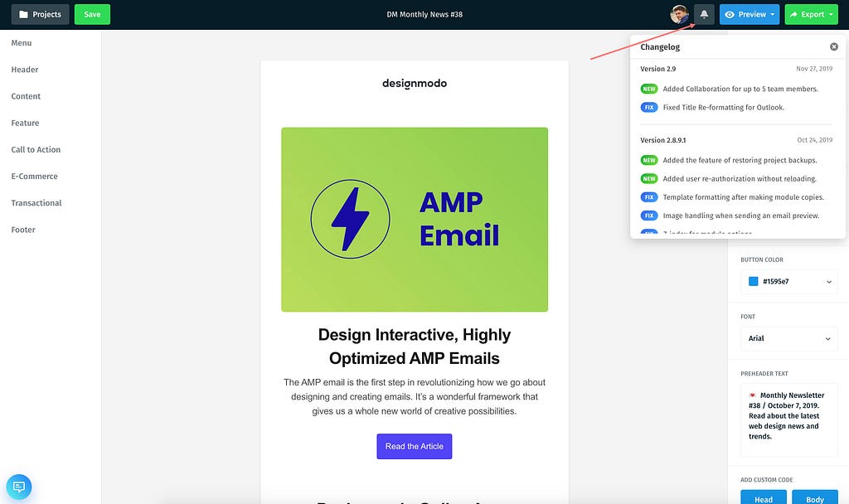
Task: Select the AMP email paragraph text
Action: (415, 397)
